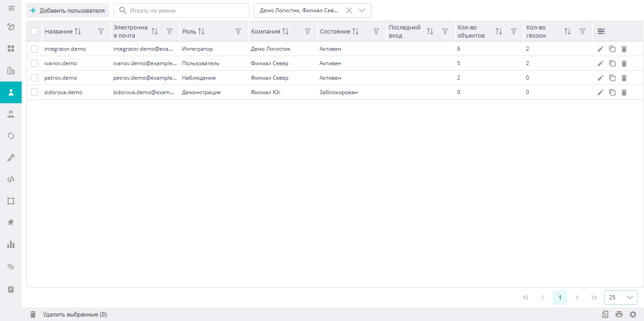This screenshot has width=644, height=321.
Task: Open the bar chart reports icon in the sidebar
Action: coord(11,245)
